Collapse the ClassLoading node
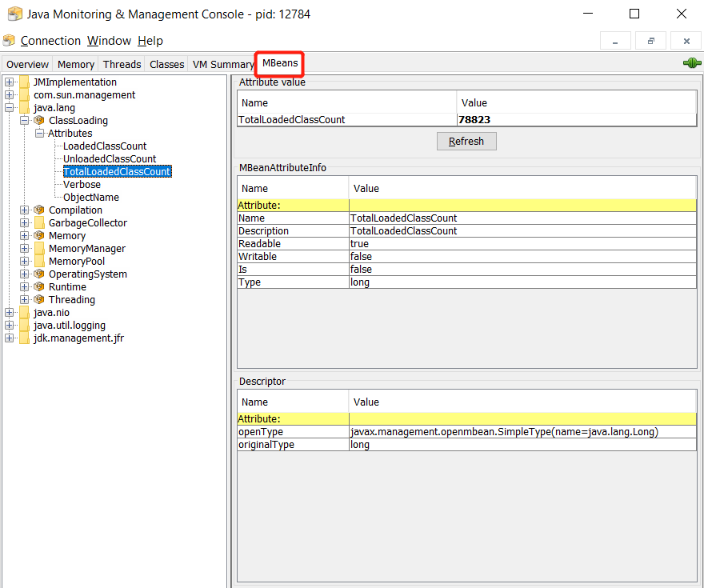Screen dimensions: 704x588 tap(25, 120)
